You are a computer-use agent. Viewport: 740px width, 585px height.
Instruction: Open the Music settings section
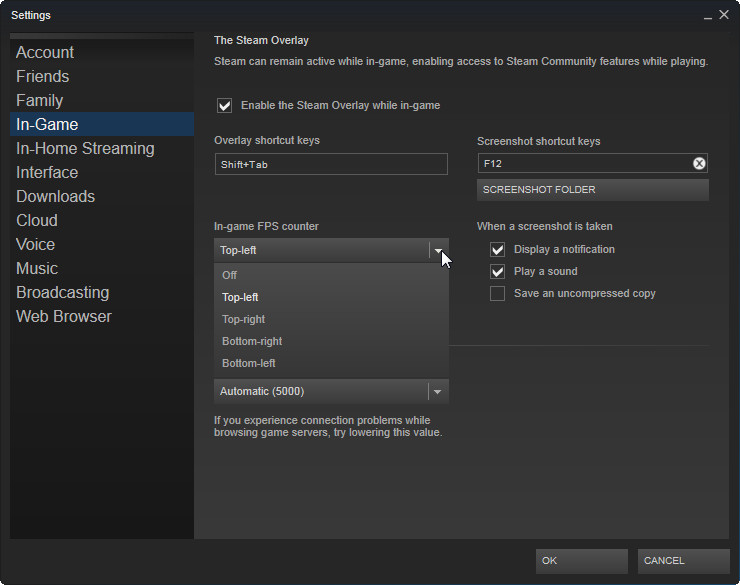pyautogui.click(x=102, y=268)
